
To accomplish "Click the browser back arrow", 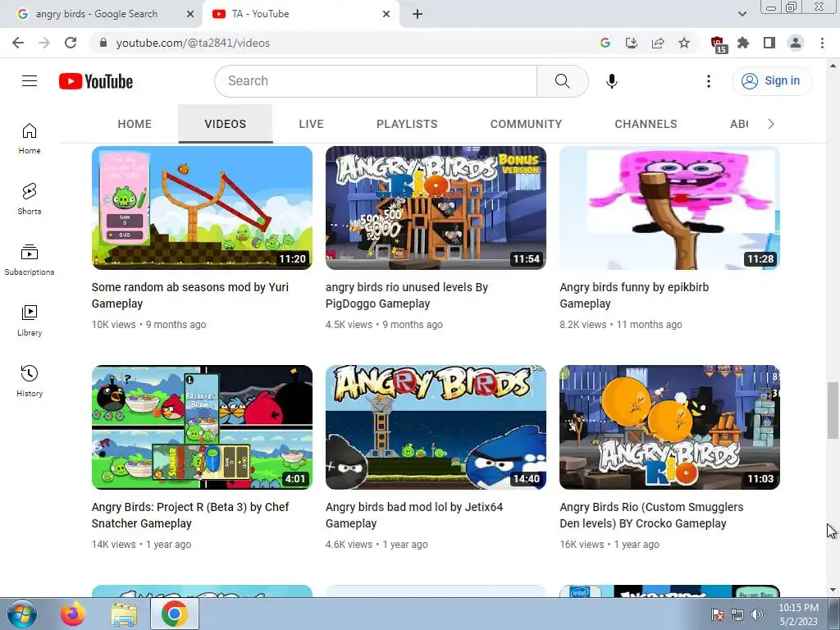I will click(x=18, y=43).
